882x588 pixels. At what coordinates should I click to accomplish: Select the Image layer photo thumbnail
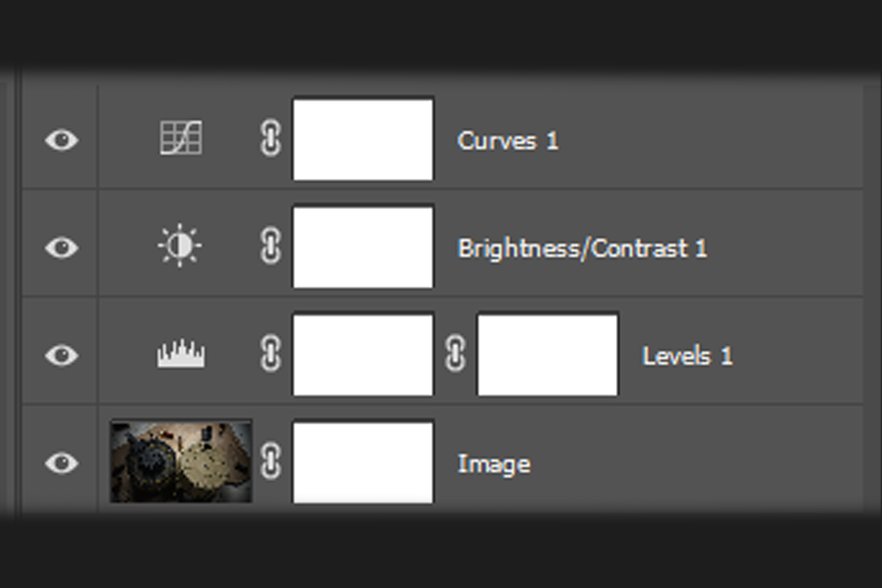181,462
